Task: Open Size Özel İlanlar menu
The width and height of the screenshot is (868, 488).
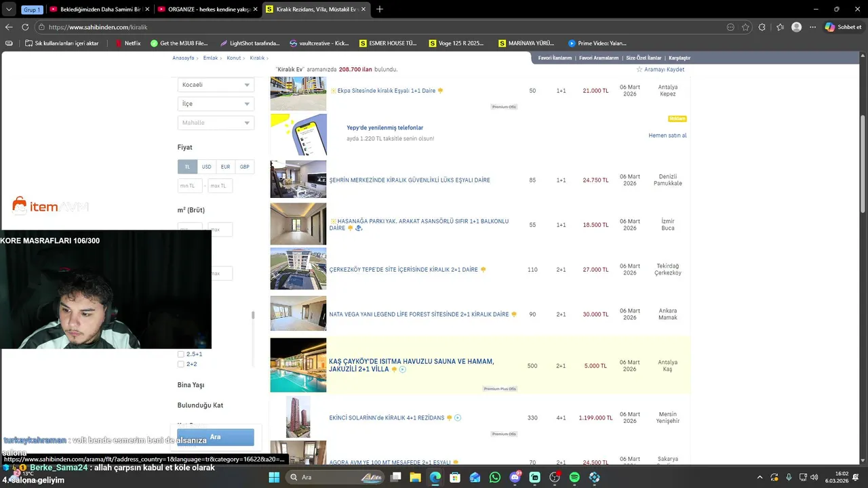Action: tap(644, 58)
